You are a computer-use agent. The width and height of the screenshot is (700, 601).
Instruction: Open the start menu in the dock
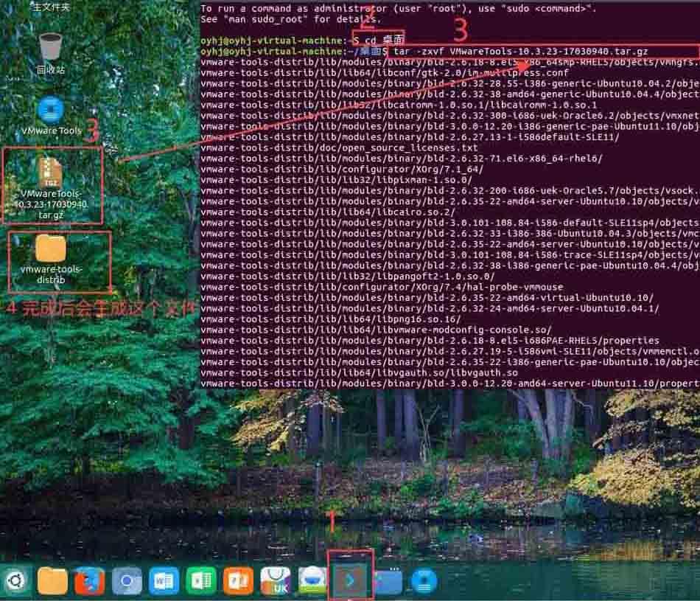point(15,581)
